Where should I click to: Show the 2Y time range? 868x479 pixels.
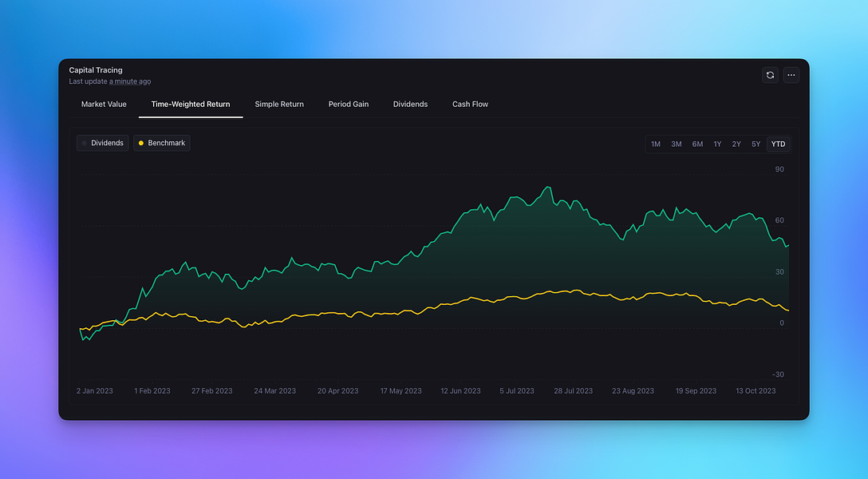click(736, 144)
